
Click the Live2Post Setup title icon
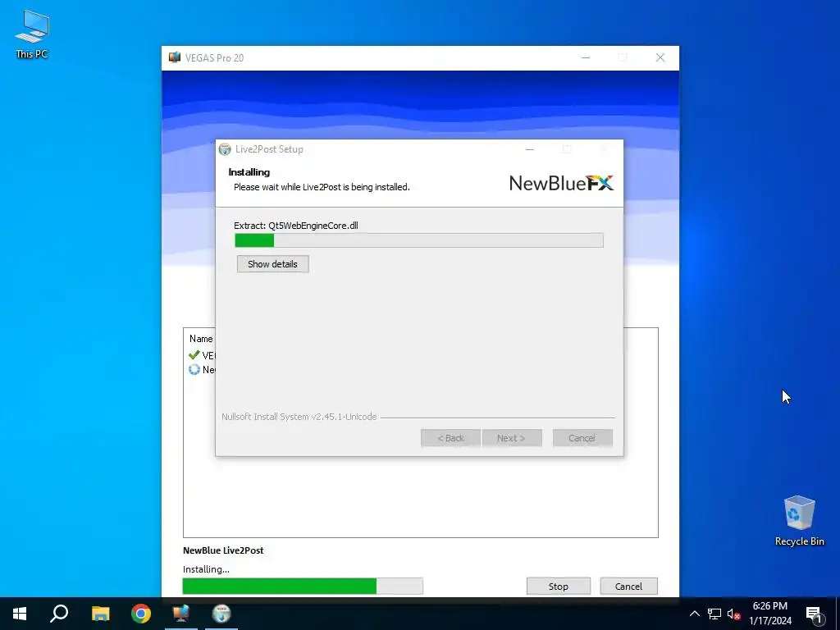[225, 149]
